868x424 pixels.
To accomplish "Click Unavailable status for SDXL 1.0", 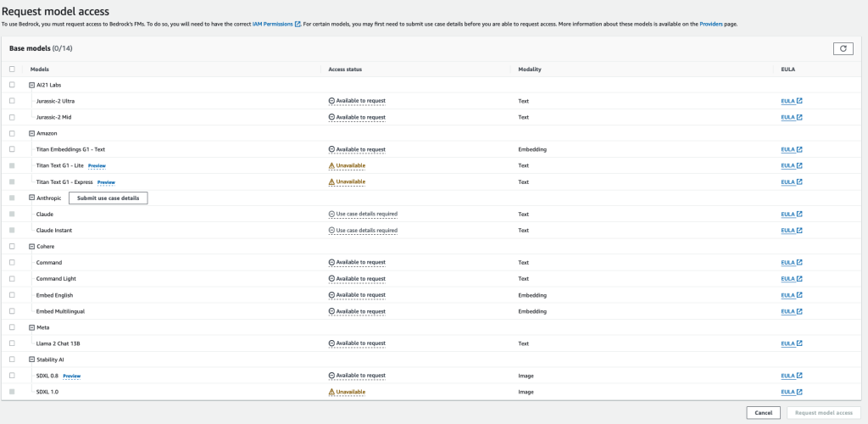I will point(347,392).
